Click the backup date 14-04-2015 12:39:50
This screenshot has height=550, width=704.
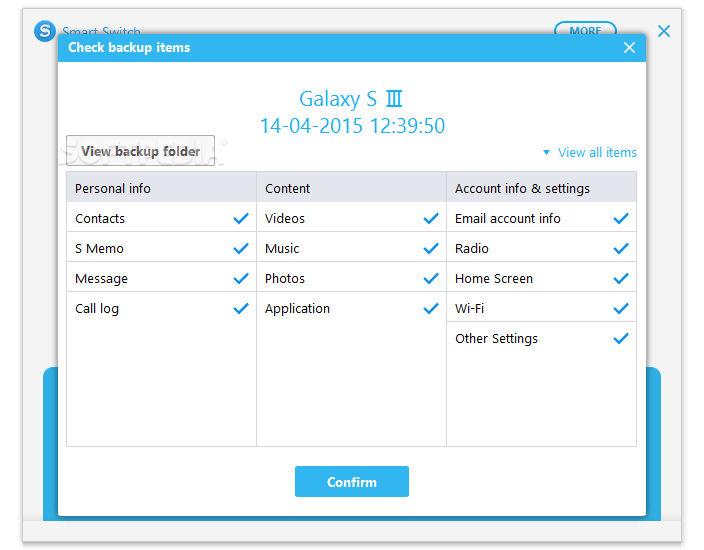352,126
